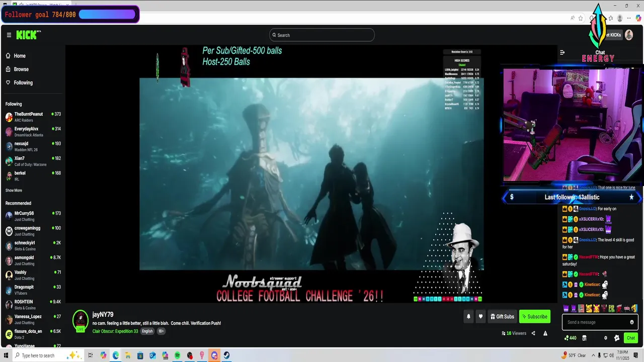Click jayNY79 streamer avatar

click(x=80, y=320)
